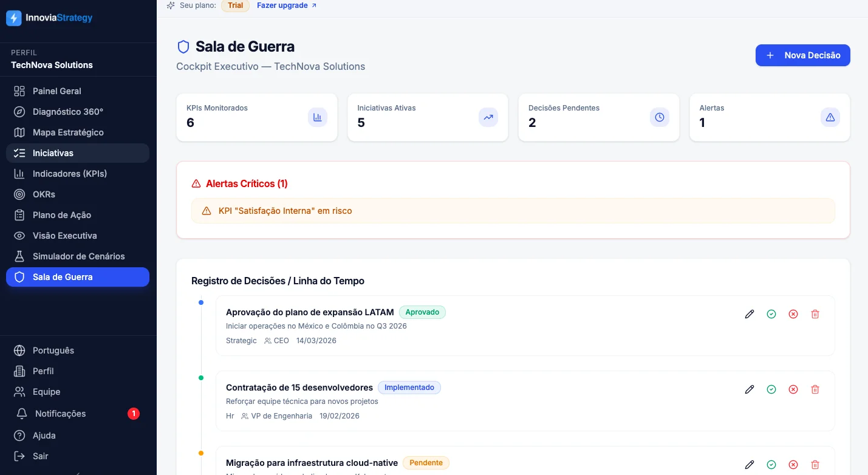Image resolution: width=868 pixels, height=475 pixels.
Task: Change language via Português selector
Action: click(x=78, y=350)
